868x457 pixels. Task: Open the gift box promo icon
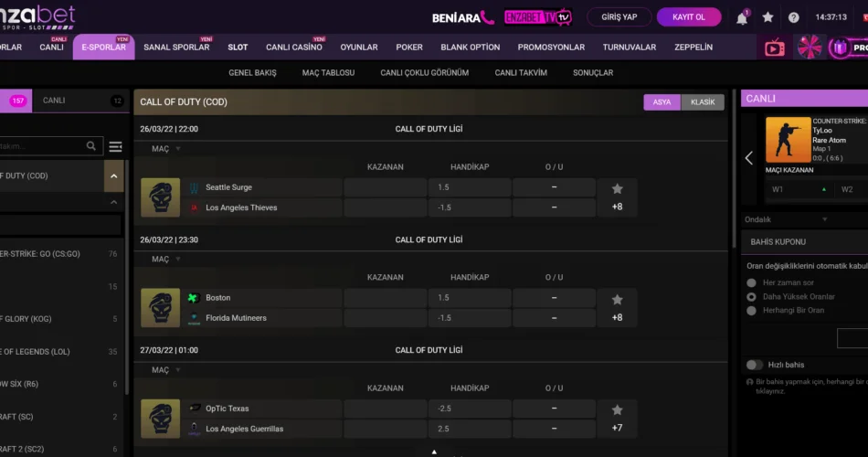[840, 48]
